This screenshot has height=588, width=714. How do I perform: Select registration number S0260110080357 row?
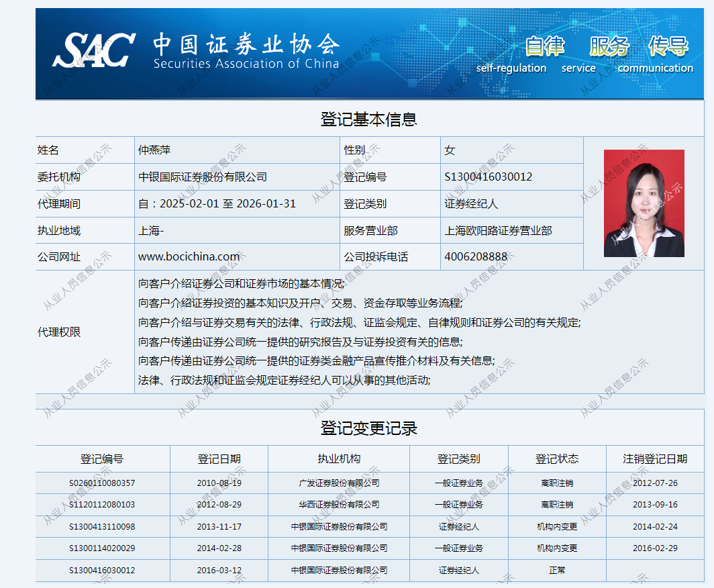click(x=102, y=483)
